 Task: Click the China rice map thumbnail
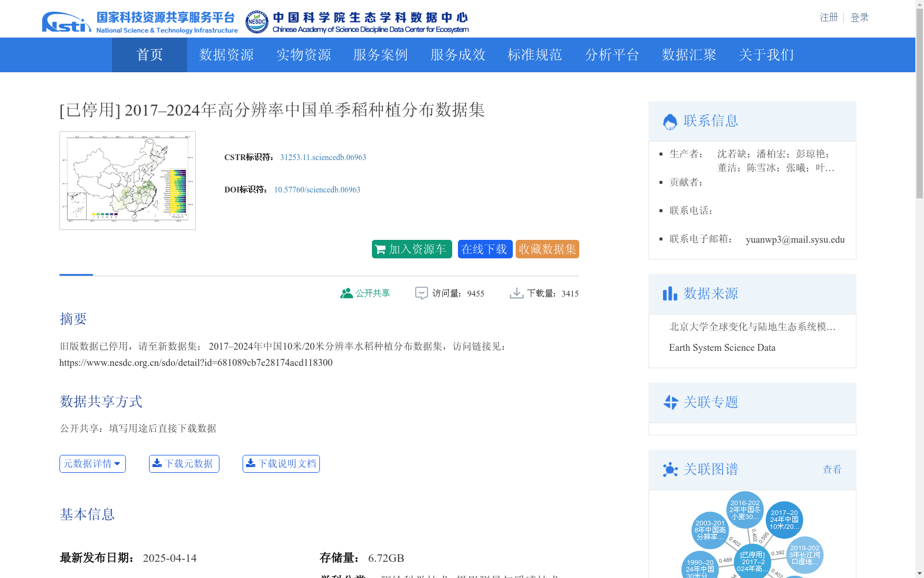click(128, 180)
